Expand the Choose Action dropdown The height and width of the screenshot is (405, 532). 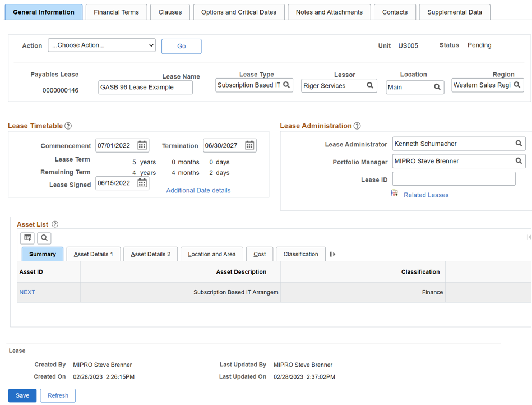101,45
